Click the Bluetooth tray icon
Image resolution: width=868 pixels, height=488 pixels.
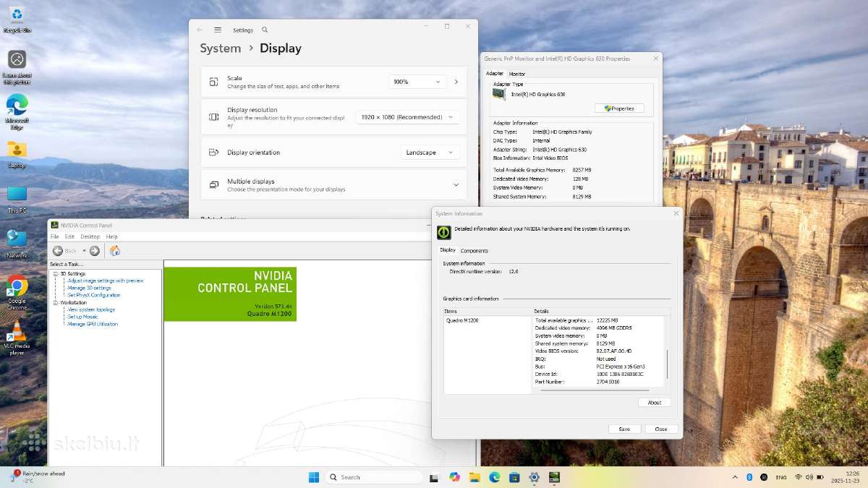(x=749, y=477)
